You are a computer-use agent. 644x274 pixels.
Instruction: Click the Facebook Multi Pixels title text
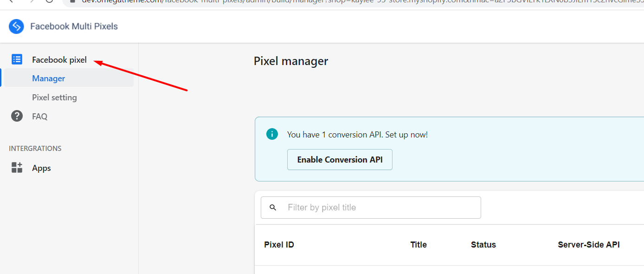[x=74, y=26]
